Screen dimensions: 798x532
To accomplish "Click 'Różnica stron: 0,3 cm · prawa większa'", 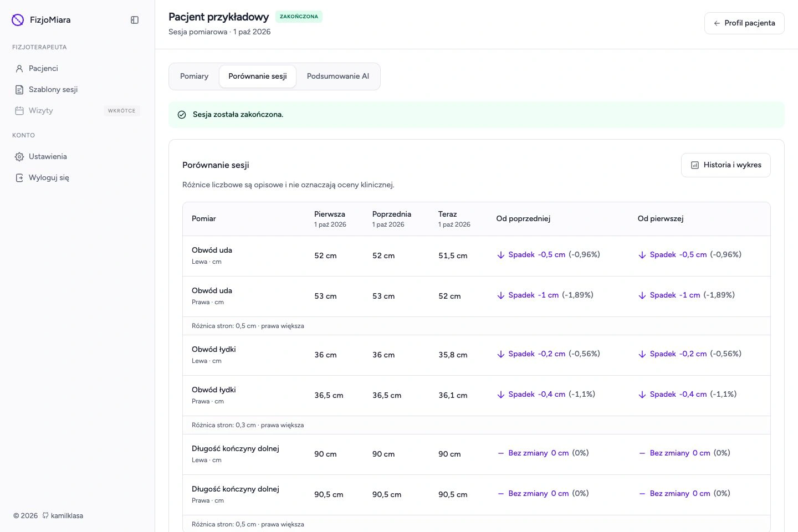I will 248,425.
